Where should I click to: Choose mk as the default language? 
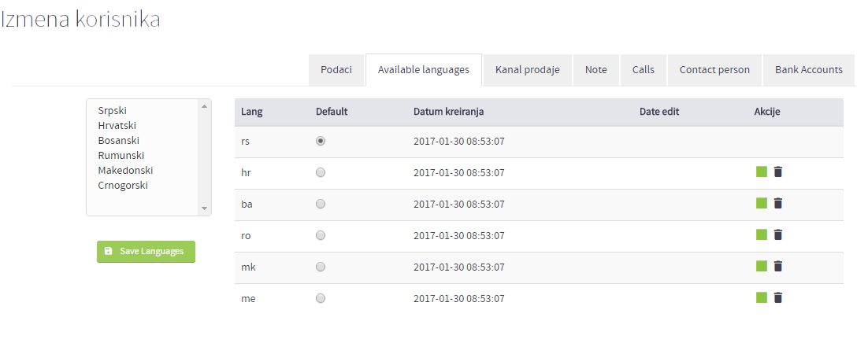pos(321,267)
